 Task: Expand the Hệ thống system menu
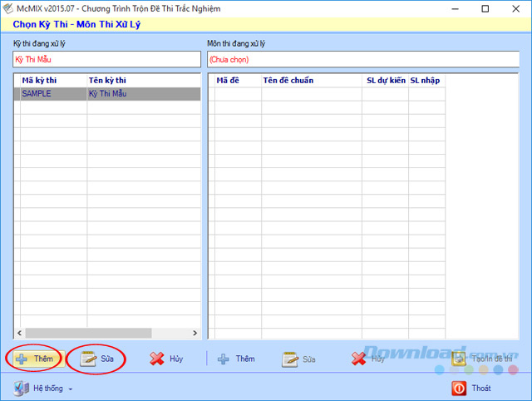45,388
